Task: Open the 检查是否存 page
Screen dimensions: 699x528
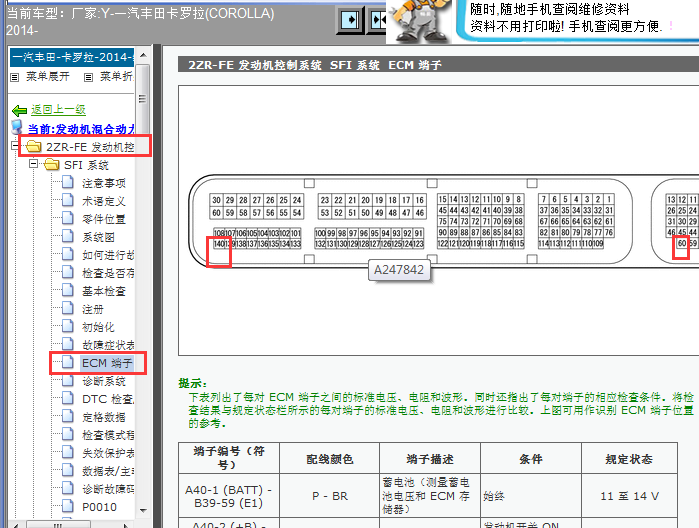Action: click(x=108, y=273)
